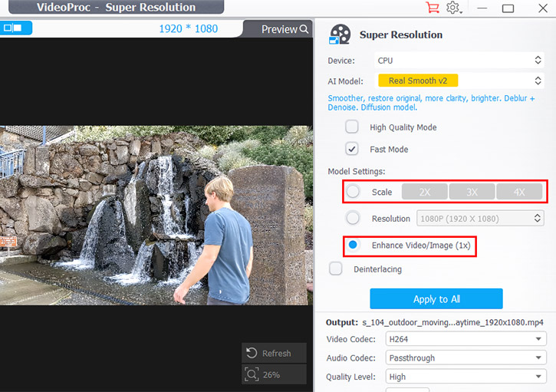
Task: Choose the 2X scale button
Action: [x=424, y=192]
